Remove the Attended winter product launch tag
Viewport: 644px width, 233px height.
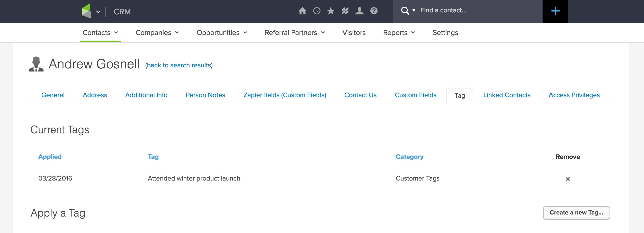pos(568,179)
